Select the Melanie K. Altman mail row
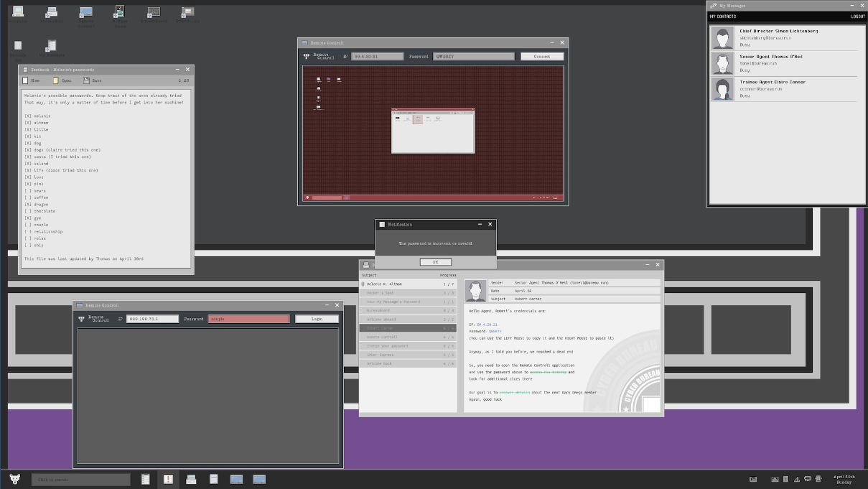 [x=408, y=284]
